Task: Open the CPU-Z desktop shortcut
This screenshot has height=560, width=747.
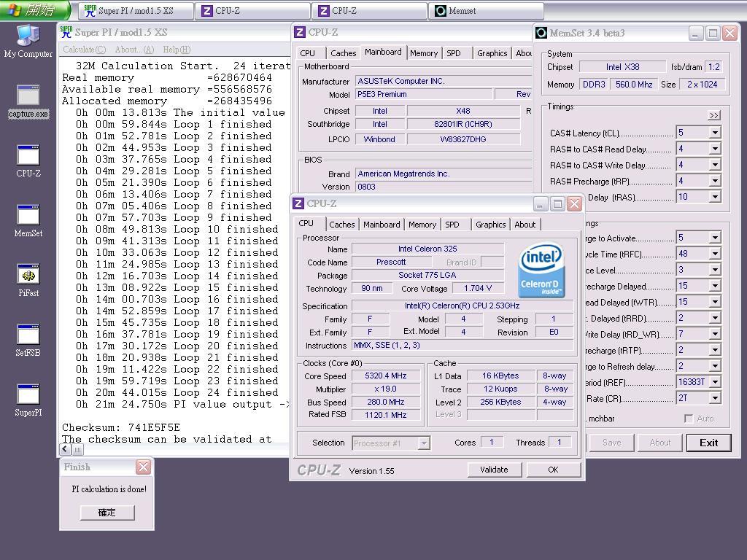Action: 28,161
